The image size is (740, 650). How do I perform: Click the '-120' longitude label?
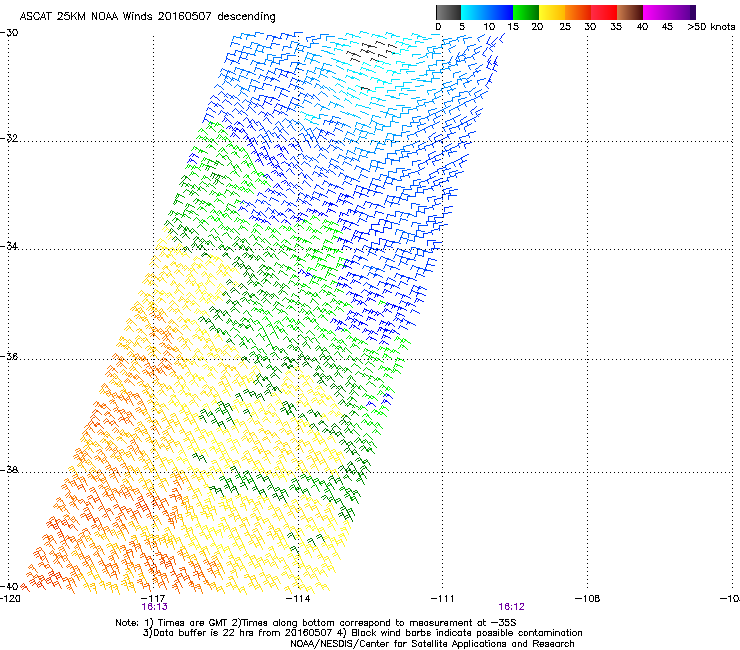(10, 599)
